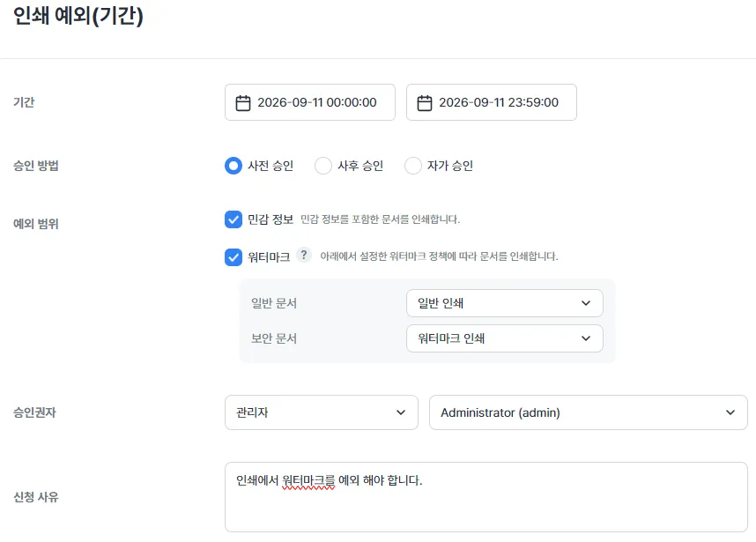Expand the Administrator (admin) approver dropdown
Viewport: 756px width, 542px height.
(x=589, y=412)
